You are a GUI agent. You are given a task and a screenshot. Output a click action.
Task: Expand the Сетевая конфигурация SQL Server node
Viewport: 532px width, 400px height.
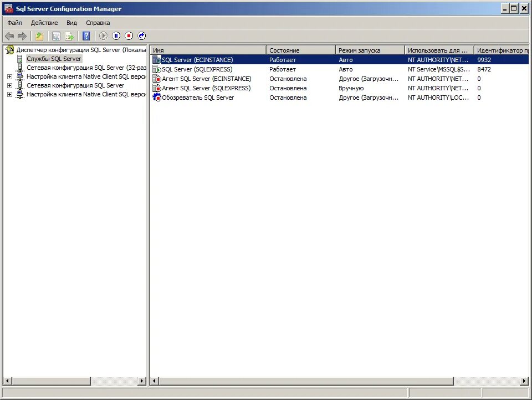(10, 85)
